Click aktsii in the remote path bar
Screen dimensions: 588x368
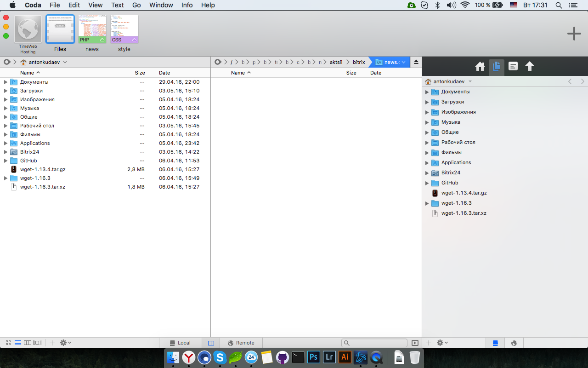(x=336, y=62)
